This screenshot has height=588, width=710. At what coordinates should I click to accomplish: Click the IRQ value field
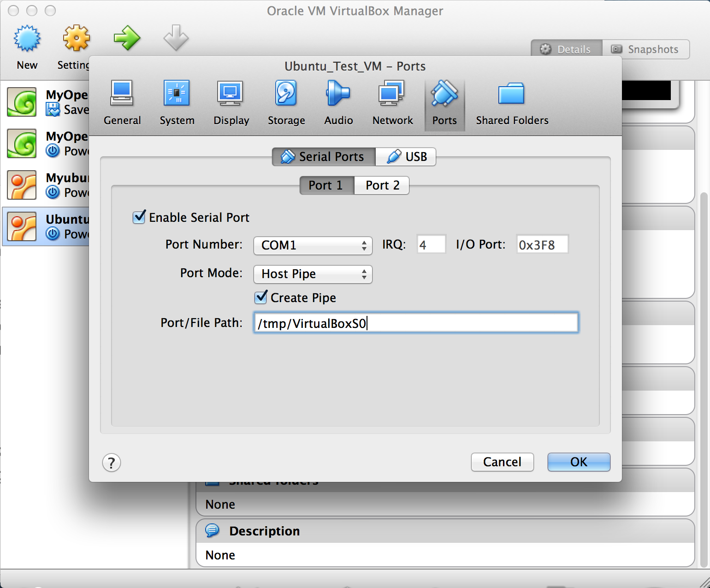[431, 244]
